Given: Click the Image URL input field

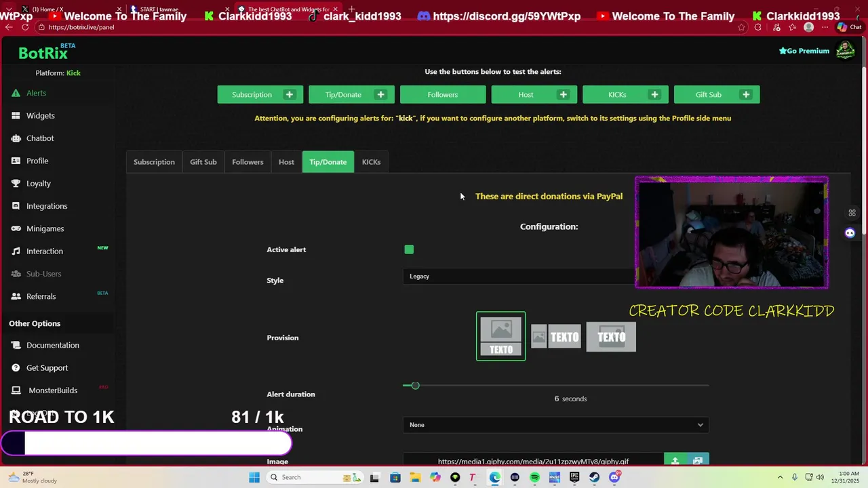Looking at the screenshot, I should pyautogui.click(x=533, y=461).
